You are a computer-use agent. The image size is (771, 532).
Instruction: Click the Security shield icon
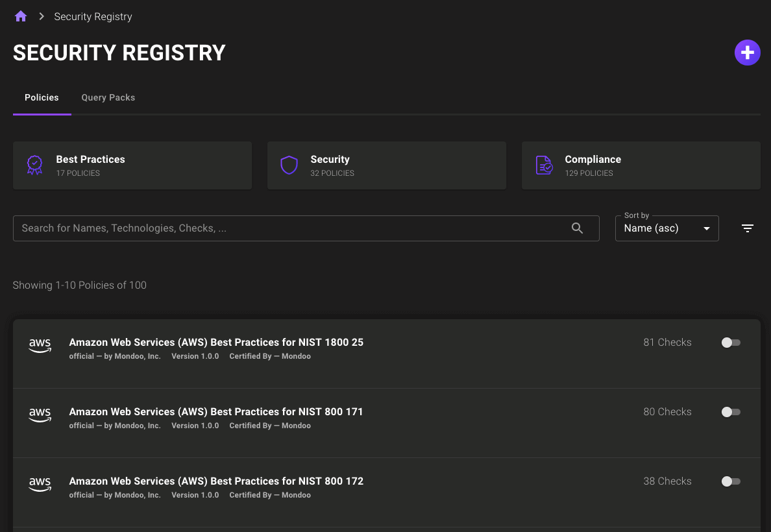pos(289,165)
